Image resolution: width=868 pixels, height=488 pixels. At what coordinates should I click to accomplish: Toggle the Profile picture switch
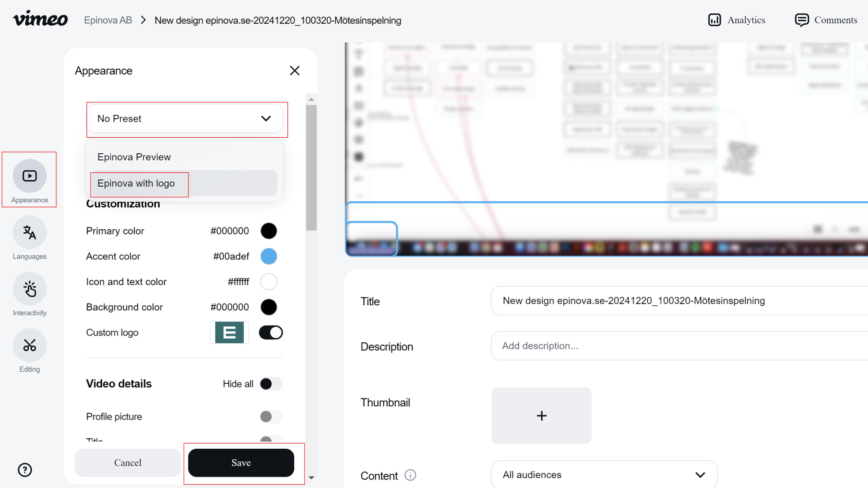pos(271,417)
